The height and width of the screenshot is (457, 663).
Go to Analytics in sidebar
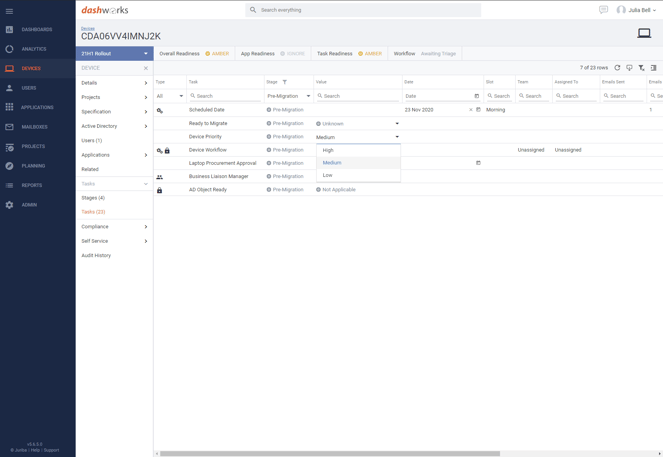(34, 49)
